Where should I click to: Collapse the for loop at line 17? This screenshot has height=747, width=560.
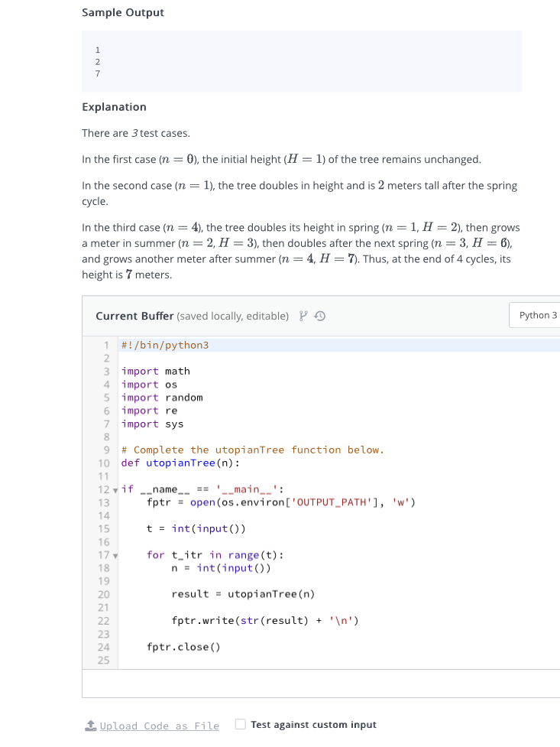114,554
